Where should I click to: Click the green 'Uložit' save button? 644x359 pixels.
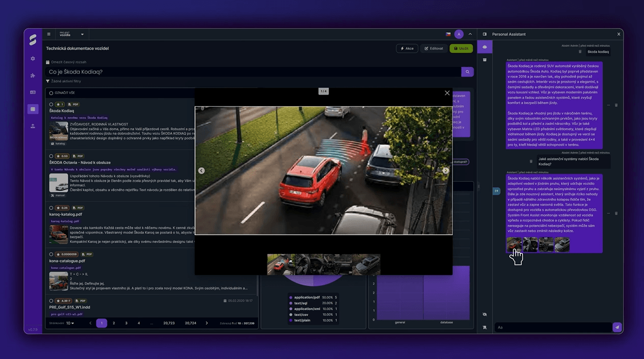[x=461, y=49]
